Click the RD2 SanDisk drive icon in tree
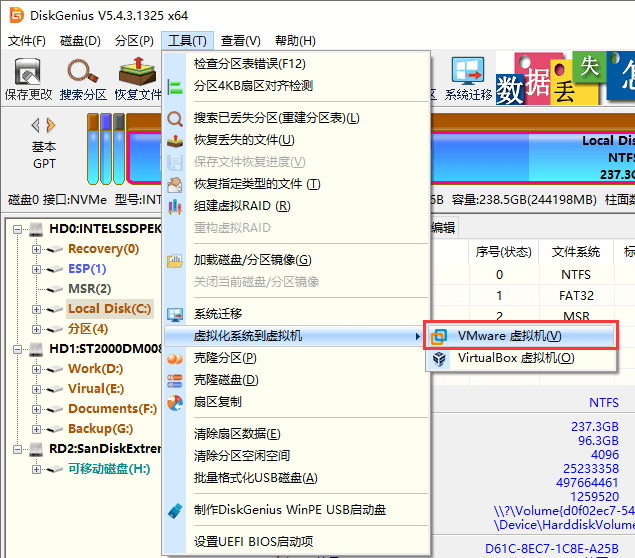 click(36, 449)
